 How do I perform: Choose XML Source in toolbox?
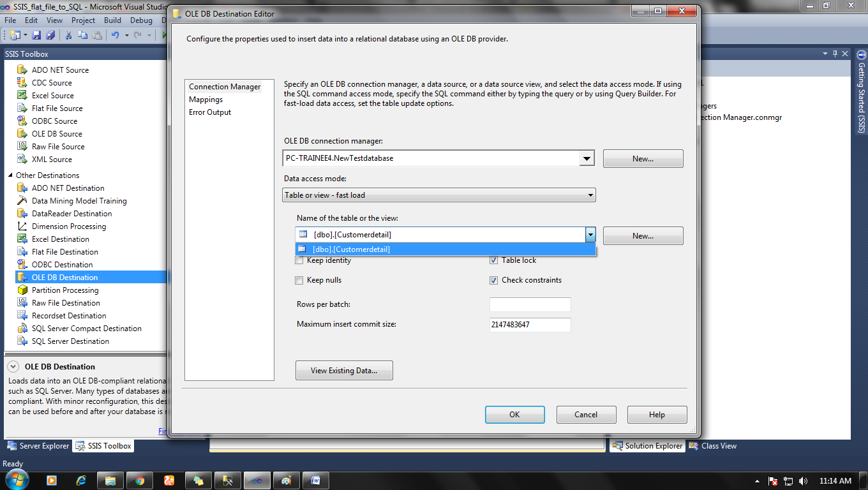[52, 160]
